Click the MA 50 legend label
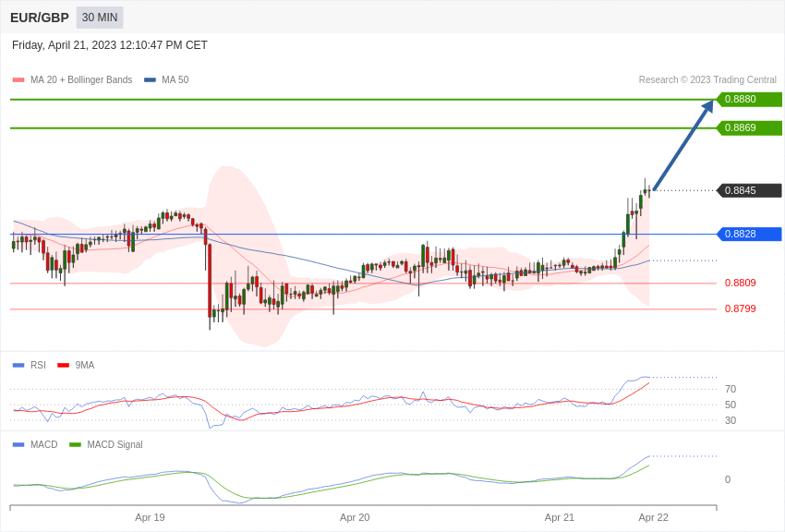Viewport: 785px width, 532px height. click(x=175, y=80)
